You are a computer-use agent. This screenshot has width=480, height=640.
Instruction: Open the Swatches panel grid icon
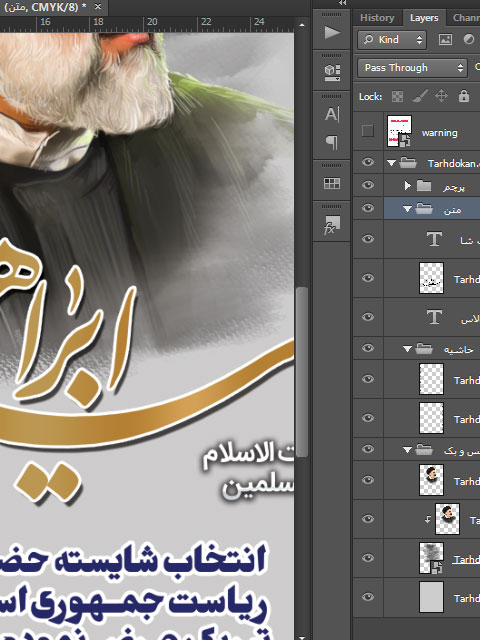tap(331, 183)
